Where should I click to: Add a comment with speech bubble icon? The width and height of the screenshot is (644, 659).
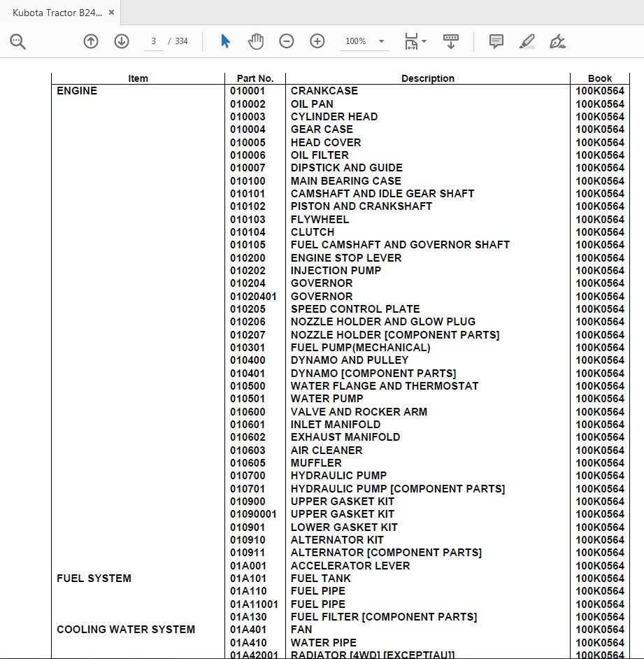coord(496,41)
